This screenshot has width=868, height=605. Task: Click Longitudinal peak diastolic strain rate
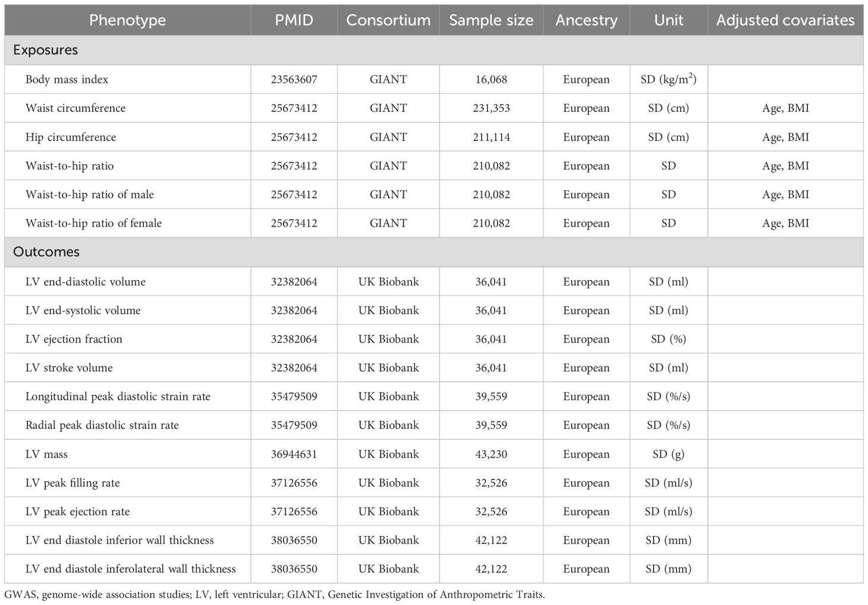coord(118,396)
